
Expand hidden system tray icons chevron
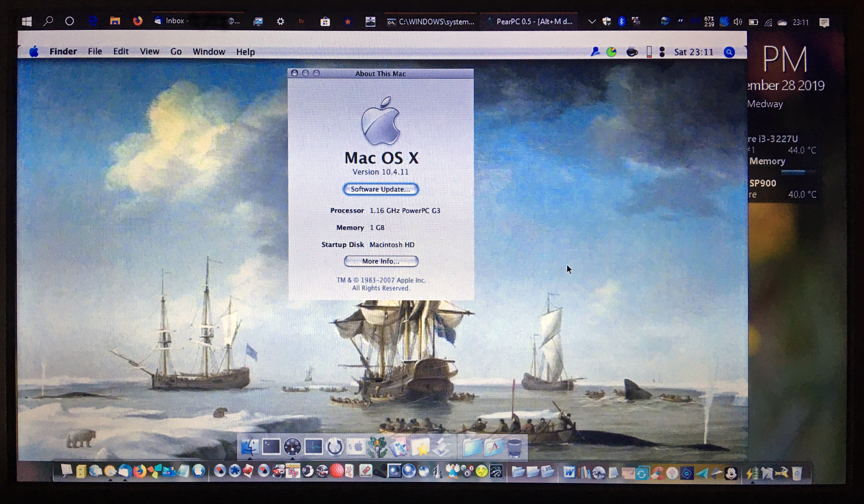pyautogui.click(x=592, y=22)
